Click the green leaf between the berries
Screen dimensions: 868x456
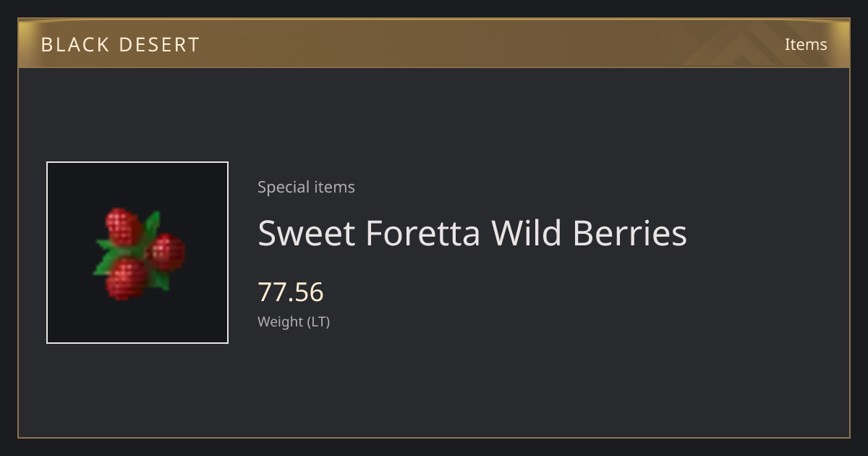150,226
